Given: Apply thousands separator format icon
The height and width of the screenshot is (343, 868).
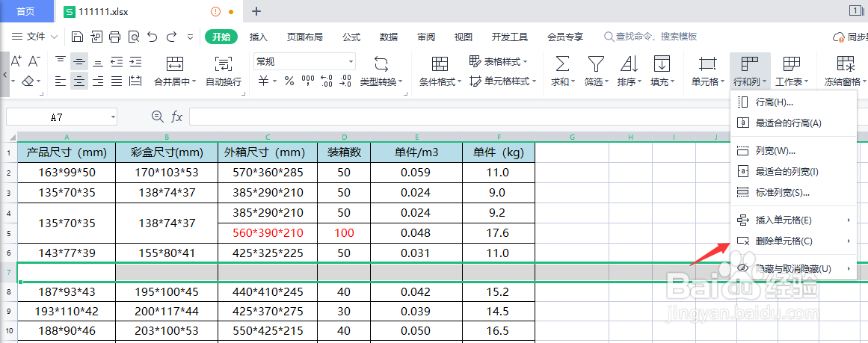Looking at the screenshot, I should 308,81.
